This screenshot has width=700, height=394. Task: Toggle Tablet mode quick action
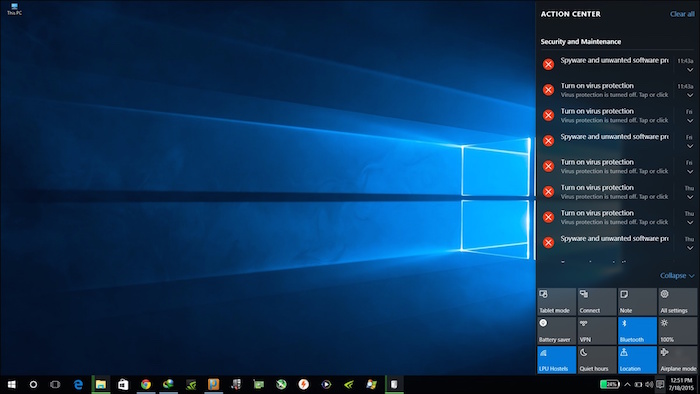pos(556,302)
